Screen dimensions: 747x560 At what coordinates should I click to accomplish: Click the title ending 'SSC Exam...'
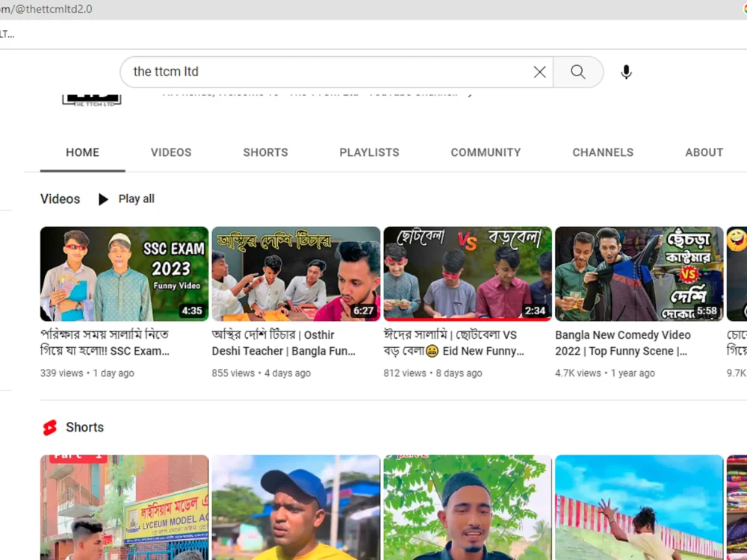[x=105, y=343]
